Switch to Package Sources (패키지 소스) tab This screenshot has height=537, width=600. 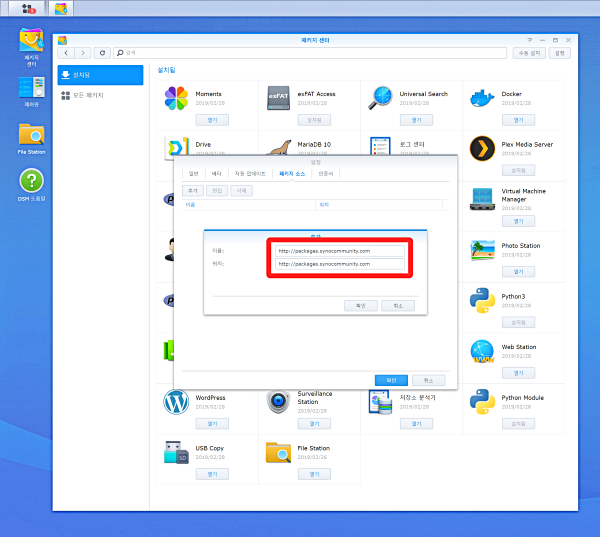pos(292,174)
